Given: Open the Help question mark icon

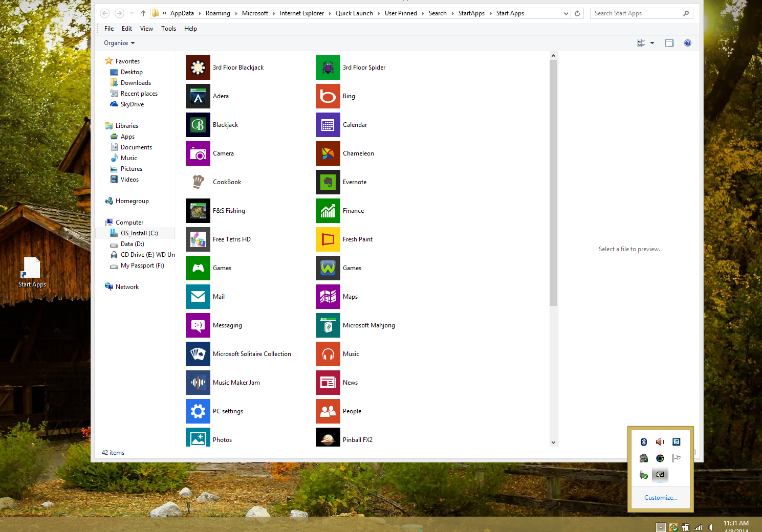Looking at the screenshot, I should pos(688,43).
